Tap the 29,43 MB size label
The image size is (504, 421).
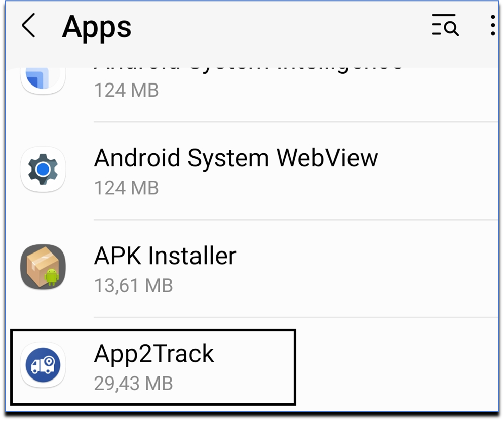point(133,383)
